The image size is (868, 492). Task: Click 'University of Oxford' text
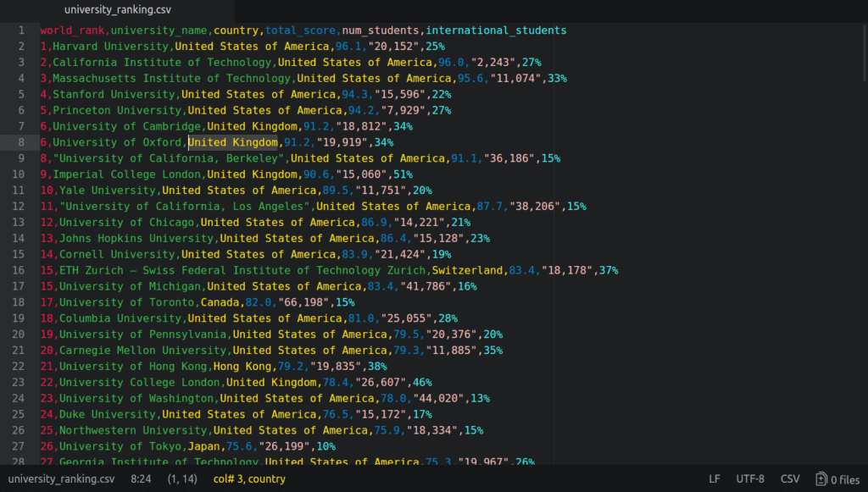(x=117, y=142)
